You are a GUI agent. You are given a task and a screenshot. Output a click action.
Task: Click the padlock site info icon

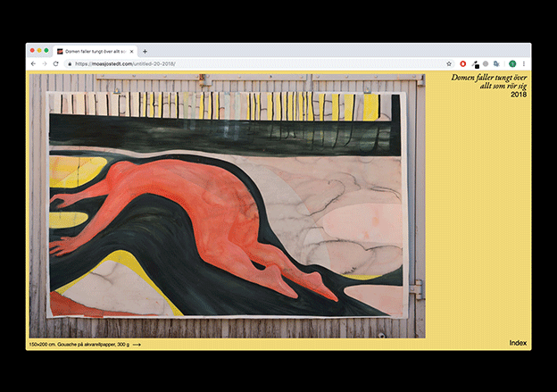coord(70,63)
